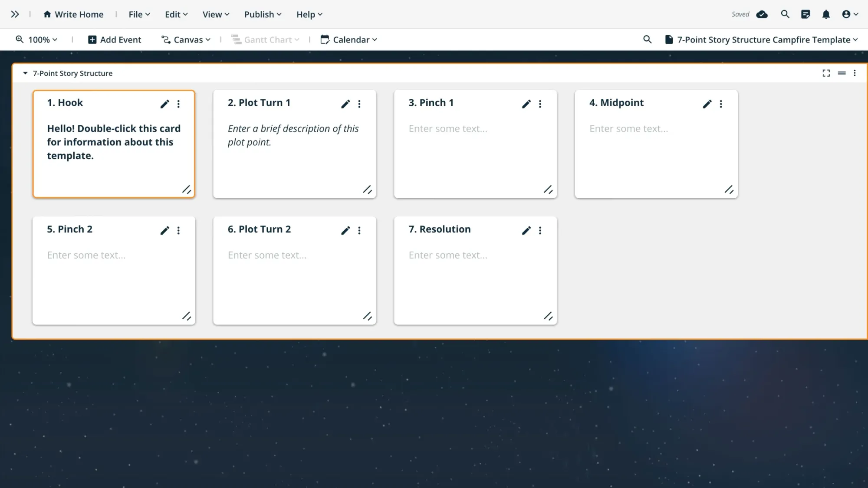
Task: Open the File menu
Action: click(x=139, y=14)
